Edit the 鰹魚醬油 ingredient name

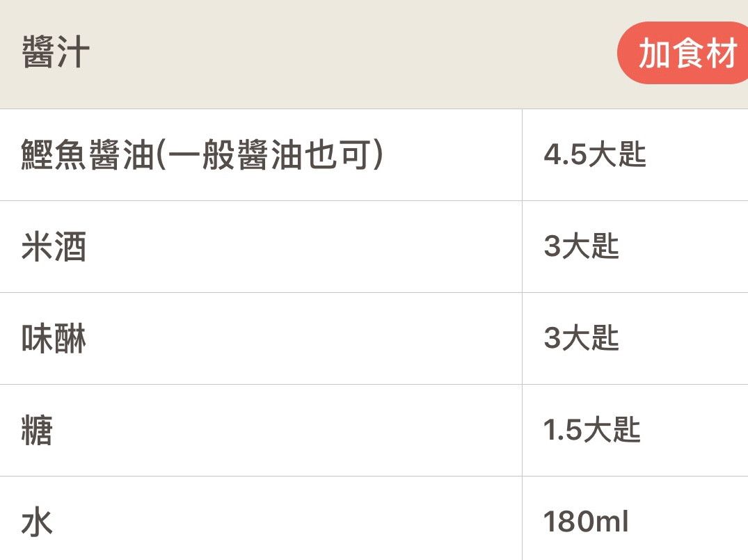coord(87,155)
